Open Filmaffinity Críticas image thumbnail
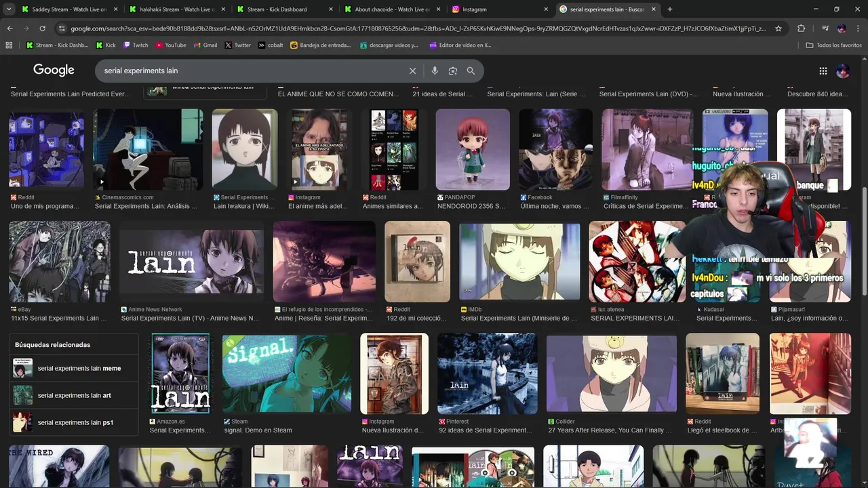This screenshot has height=488, width=868. [x=647, y=150]
